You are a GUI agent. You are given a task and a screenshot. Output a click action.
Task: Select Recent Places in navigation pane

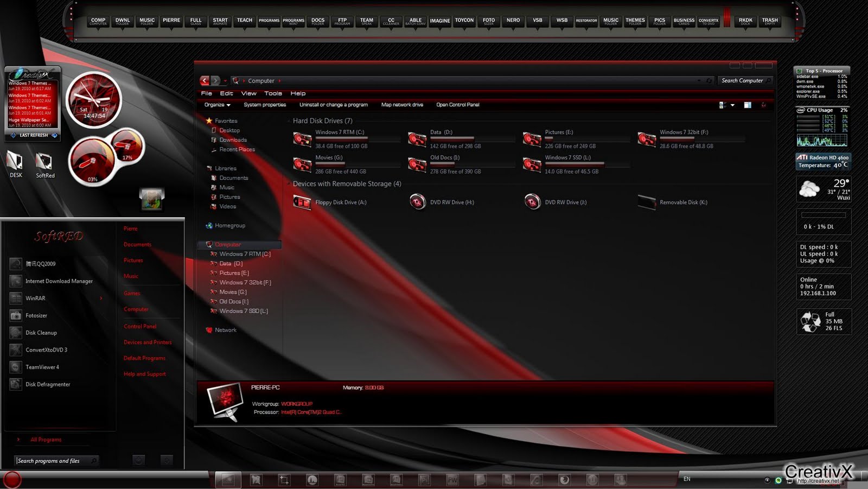point(237,149)
